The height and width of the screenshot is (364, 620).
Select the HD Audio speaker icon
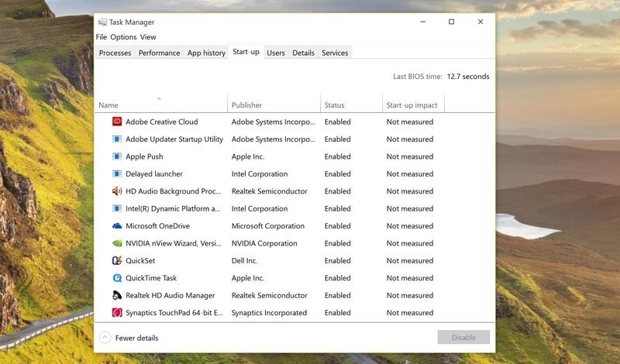click(x=117, y=191)
